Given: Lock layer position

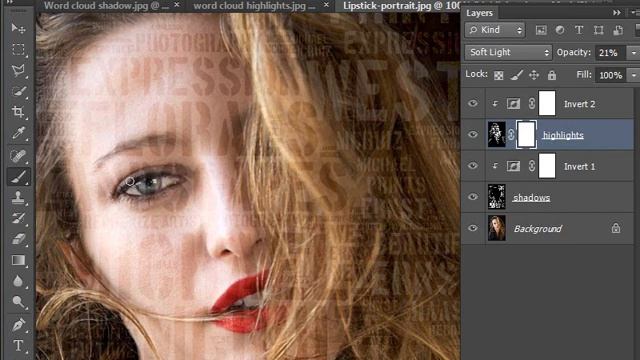Looking at the screenshot, I should coord(534,75).
